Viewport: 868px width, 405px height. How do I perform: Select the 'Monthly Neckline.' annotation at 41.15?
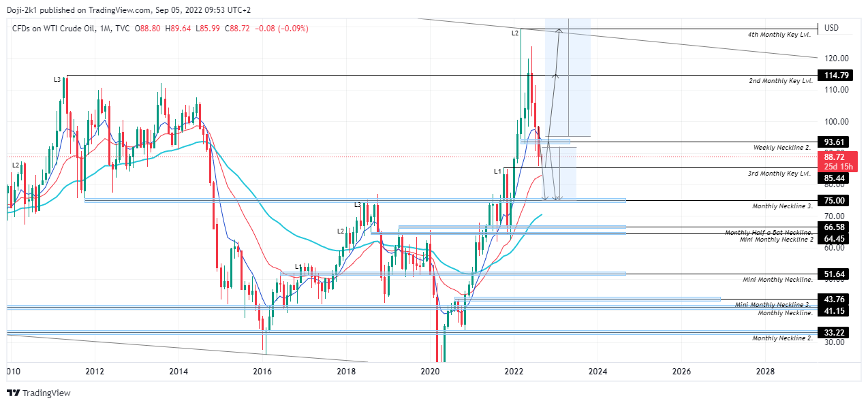(x=786, y=312)
